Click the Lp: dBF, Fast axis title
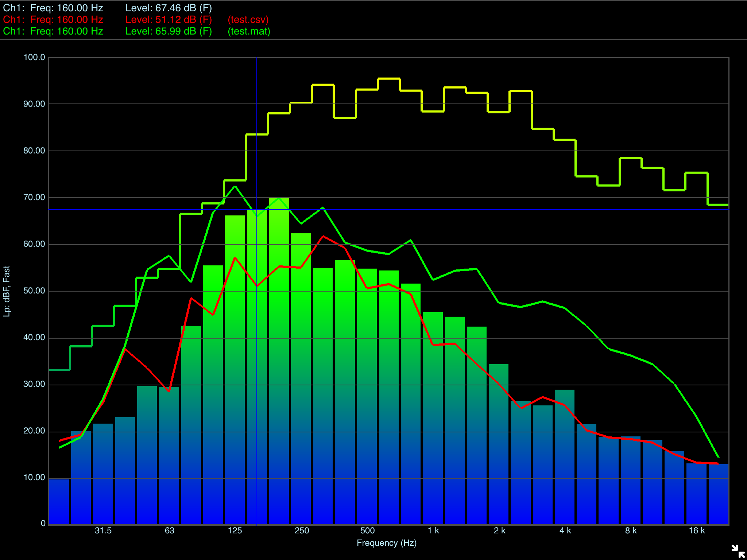The image size is (747, 560). 7,291
